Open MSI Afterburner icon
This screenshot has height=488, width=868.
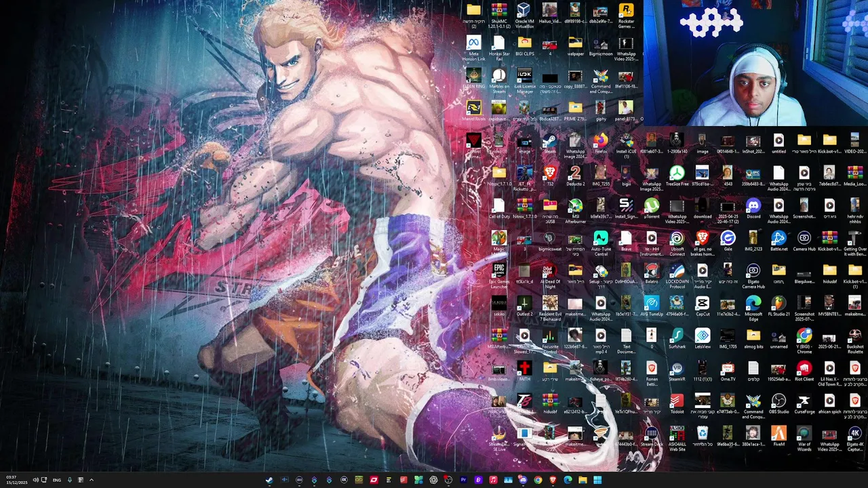pyautogui.click(x=575, y=210)
